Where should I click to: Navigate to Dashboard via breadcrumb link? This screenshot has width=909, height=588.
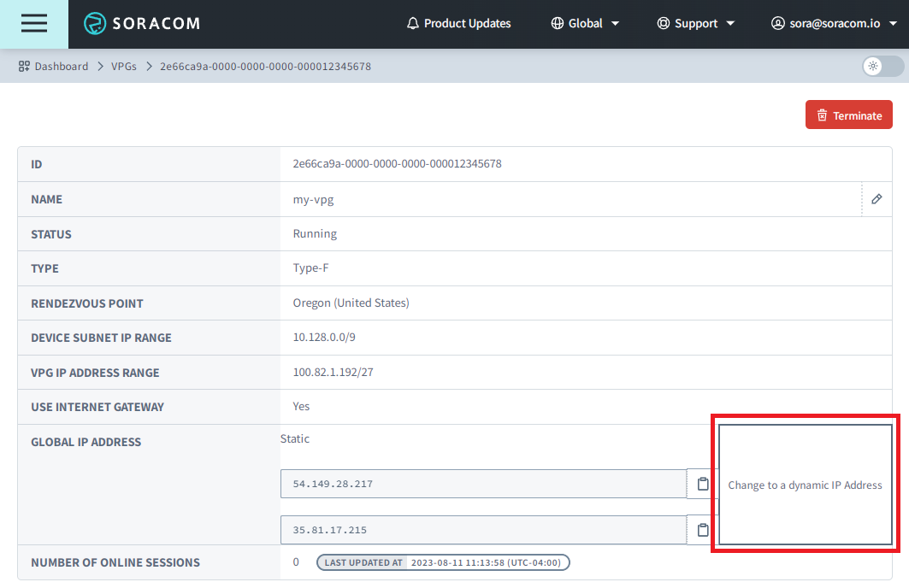[x=60, y=66]
